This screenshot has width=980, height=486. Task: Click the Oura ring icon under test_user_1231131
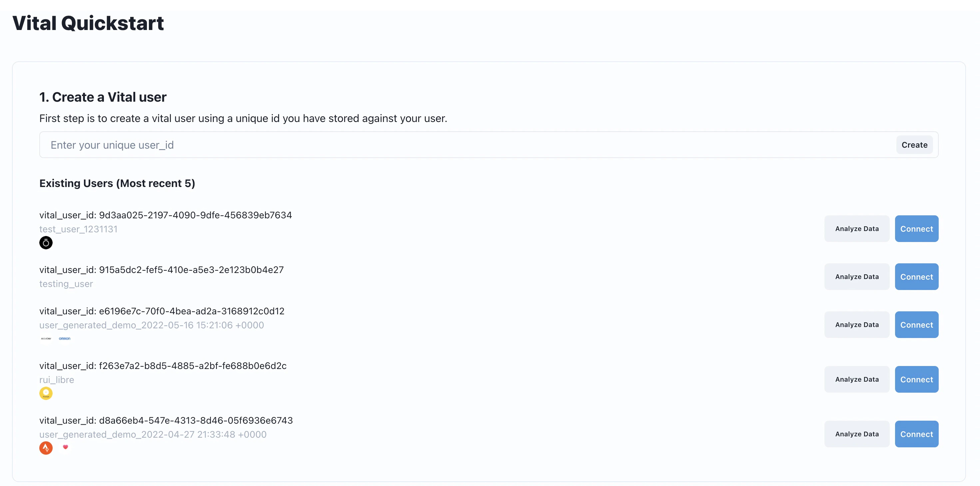pyautogui.click(x=46, y=243)
